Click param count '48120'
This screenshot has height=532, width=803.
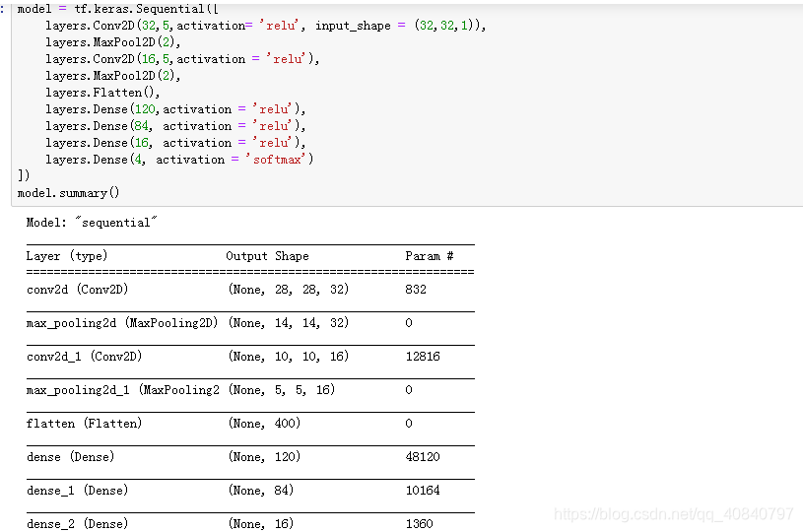click(423, 457)
